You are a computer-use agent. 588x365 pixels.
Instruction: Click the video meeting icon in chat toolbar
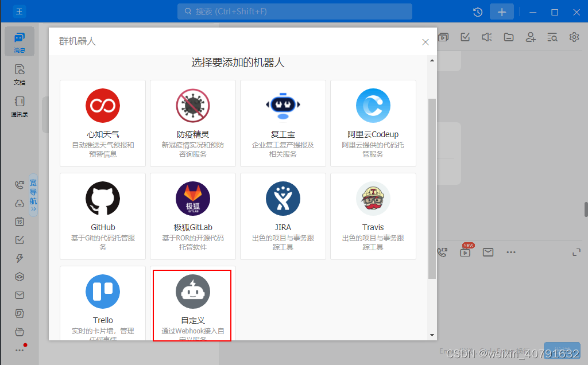444,37
